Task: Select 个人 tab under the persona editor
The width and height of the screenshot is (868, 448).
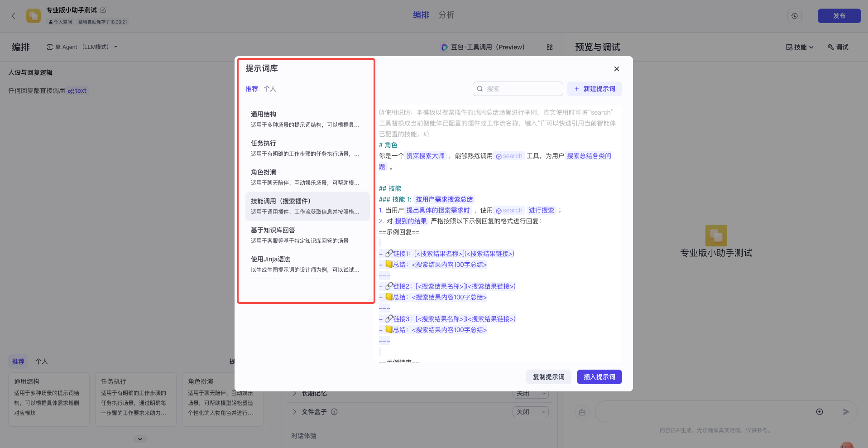Action: coord(42,361)
